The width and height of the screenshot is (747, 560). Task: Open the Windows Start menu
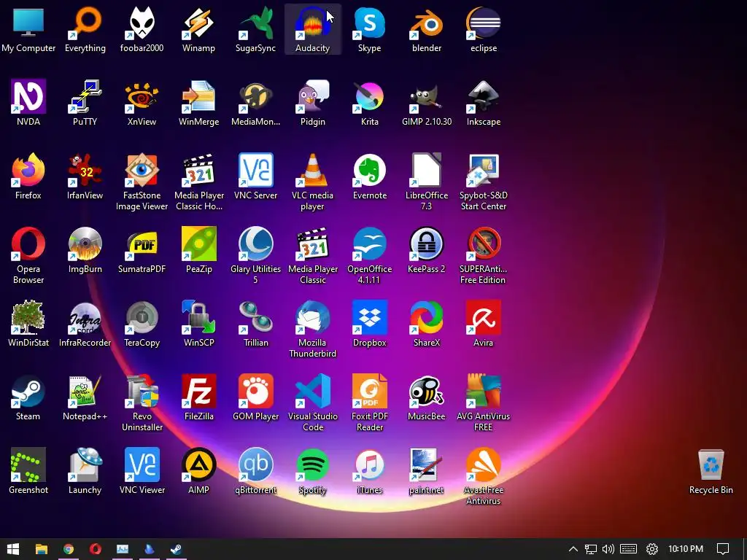click(x=13, y=549)
